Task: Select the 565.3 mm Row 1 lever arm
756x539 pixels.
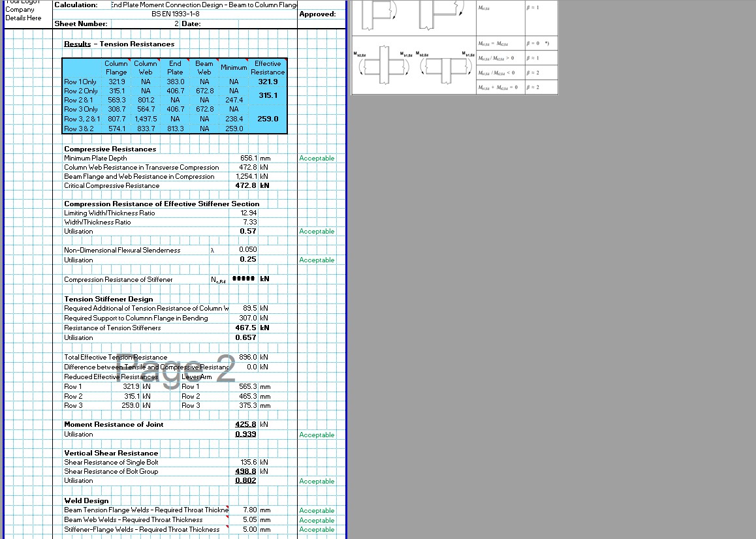Action: [248, 387]
